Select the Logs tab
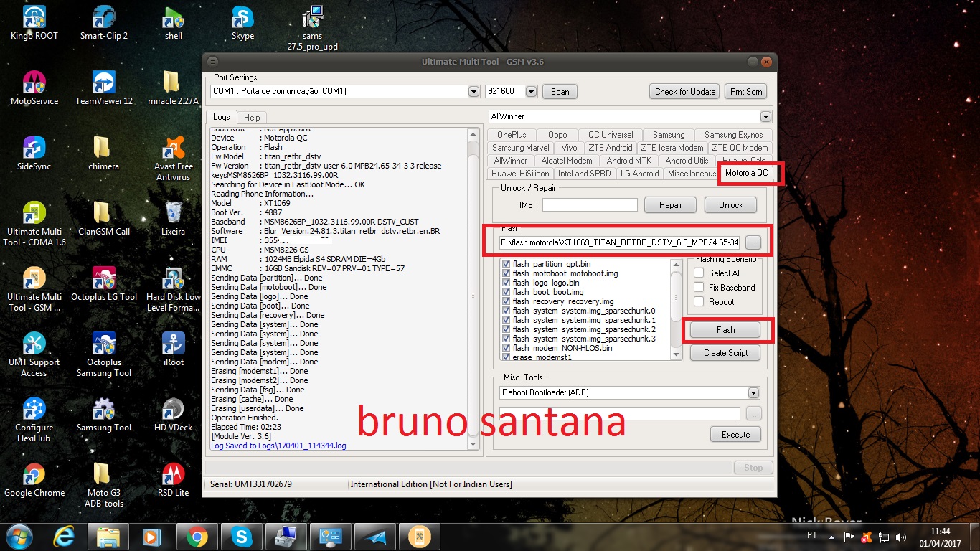 (x=221, y=117)
